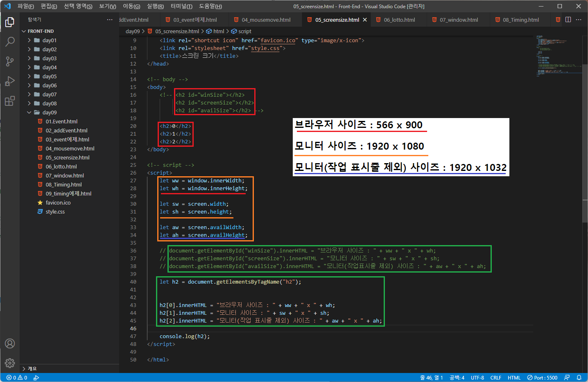
Task: Open the 도움말(H) menu
Action: click(210, 6)
